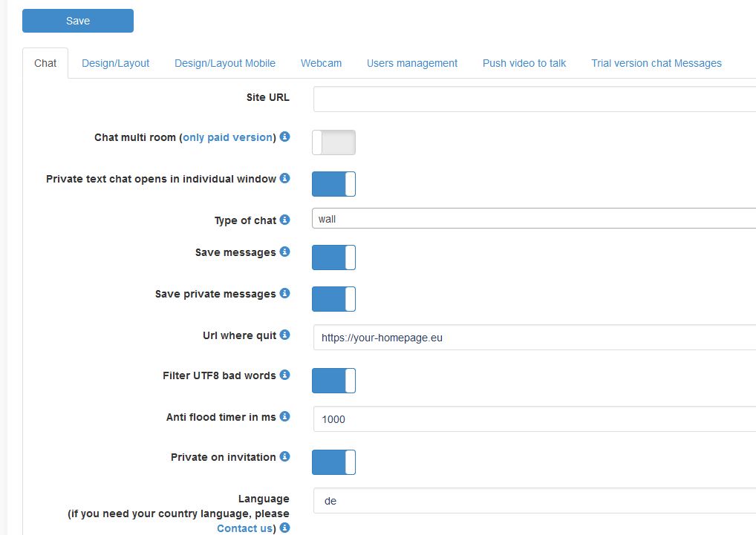This screenshot has height=535, width=756.
Task: Open the Type of chat dropdown
Action: tap(535, 219)
